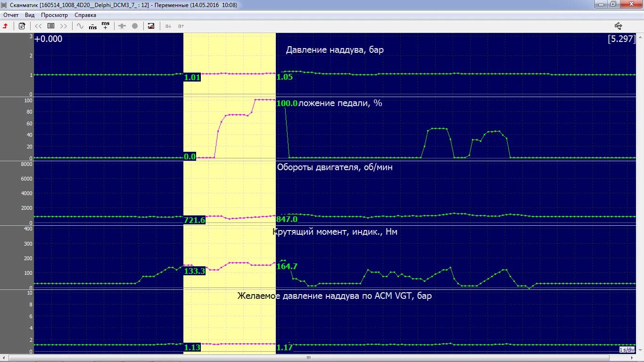Click the 1.01 boost pressure cursor value
The image size is (644, 362).
(x=192, y=77)
